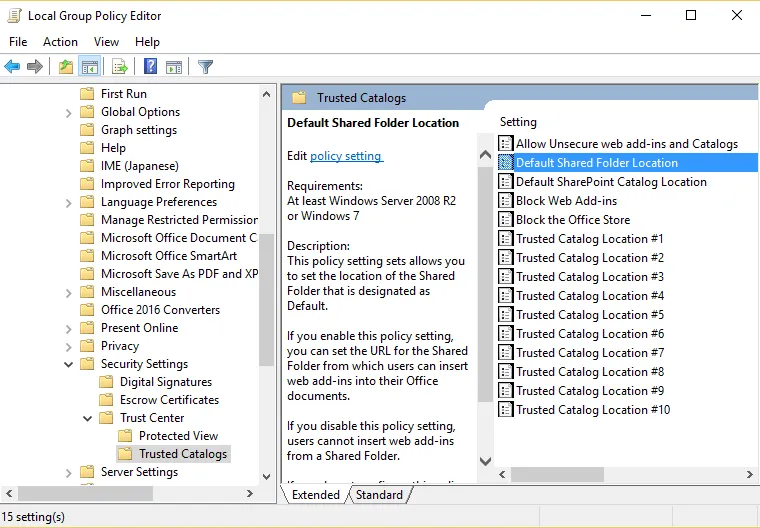Click the Escrow Certificates folder icon
760x528 pixels.
tap(106, 400)
